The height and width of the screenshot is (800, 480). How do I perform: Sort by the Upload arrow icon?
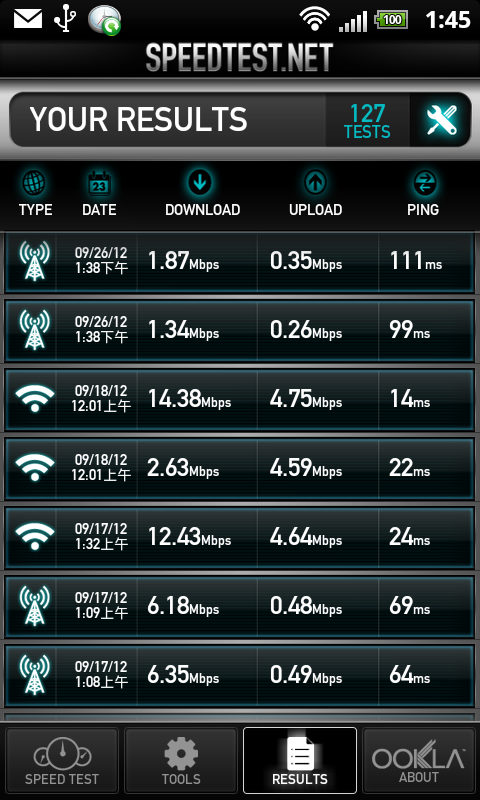(x=316, y=183)
